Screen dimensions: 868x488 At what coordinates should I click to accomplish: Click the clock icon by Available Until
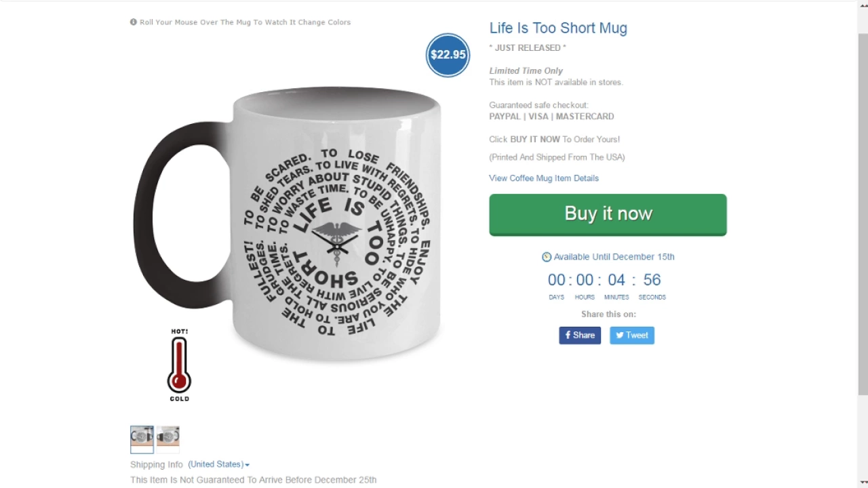(547, 257)
